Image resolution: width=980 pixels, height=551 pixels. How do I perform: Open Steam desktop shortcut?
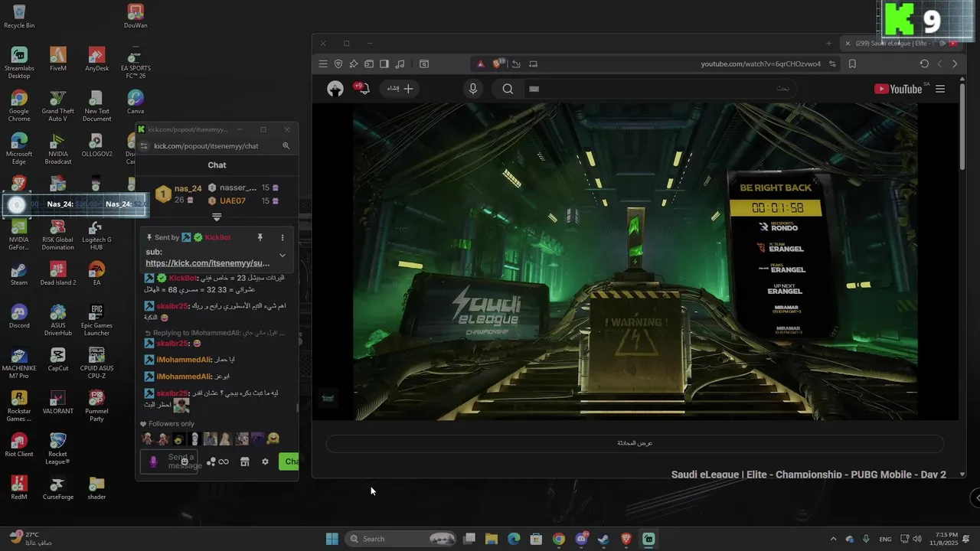19,273
